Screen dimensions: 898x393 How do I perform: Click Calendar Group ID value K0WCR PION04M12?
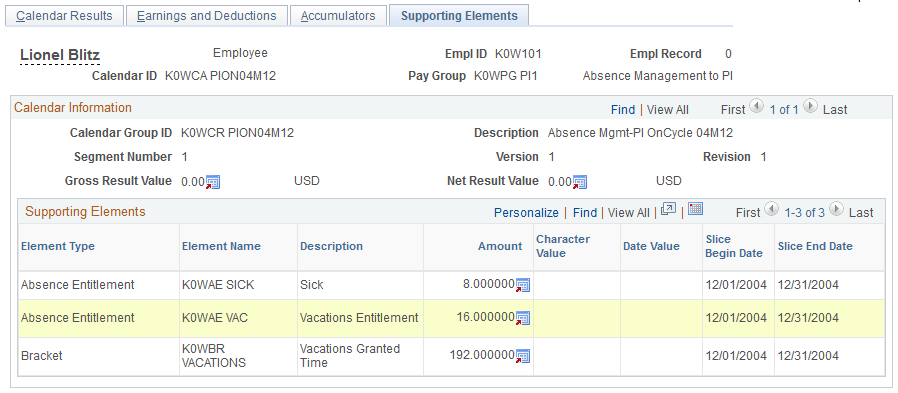coord(237,133)
